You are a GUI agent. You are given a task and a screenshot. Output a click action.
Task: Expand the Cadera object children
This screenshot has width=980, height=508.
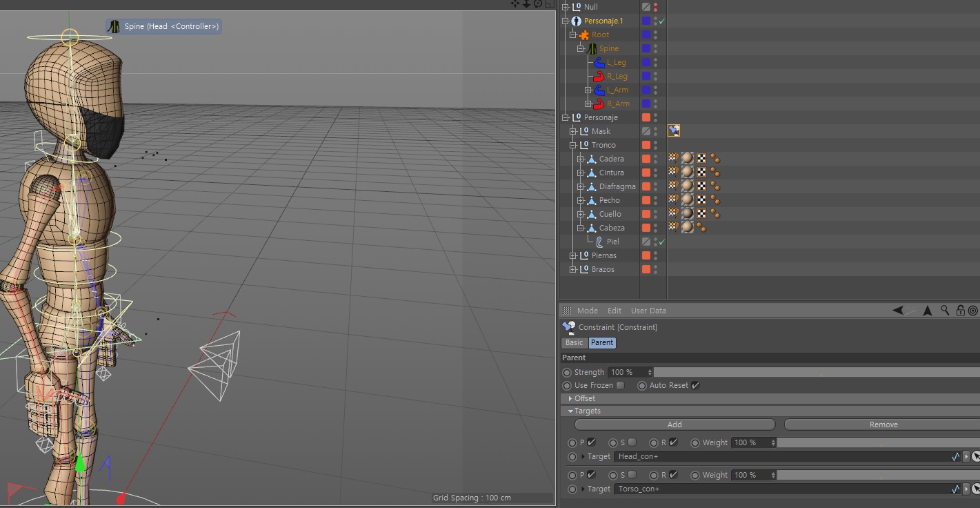pos(581,159)
